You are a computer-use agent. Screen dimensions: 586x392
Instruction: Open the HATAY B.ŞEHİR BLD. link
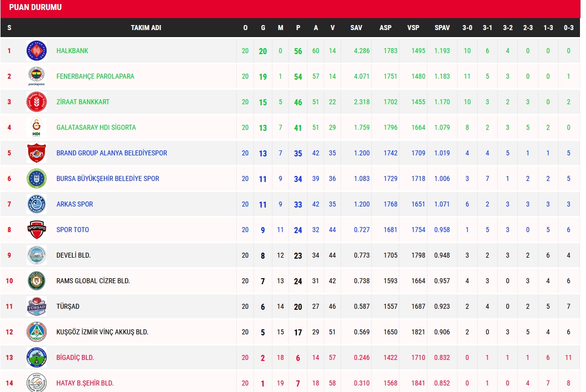point(85,383)
